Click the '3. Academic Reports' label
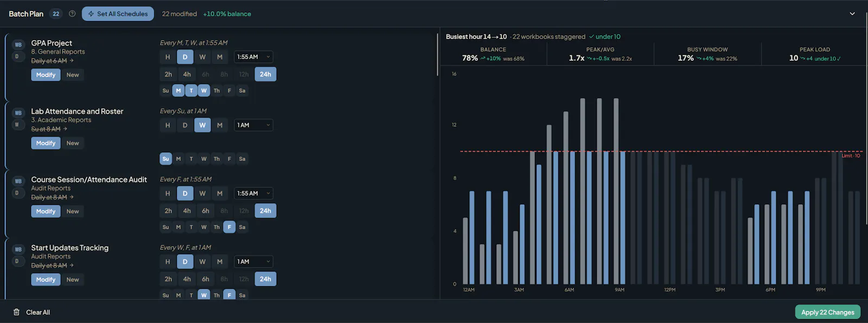This screenshot has height=323, width=868. point(61,120)
